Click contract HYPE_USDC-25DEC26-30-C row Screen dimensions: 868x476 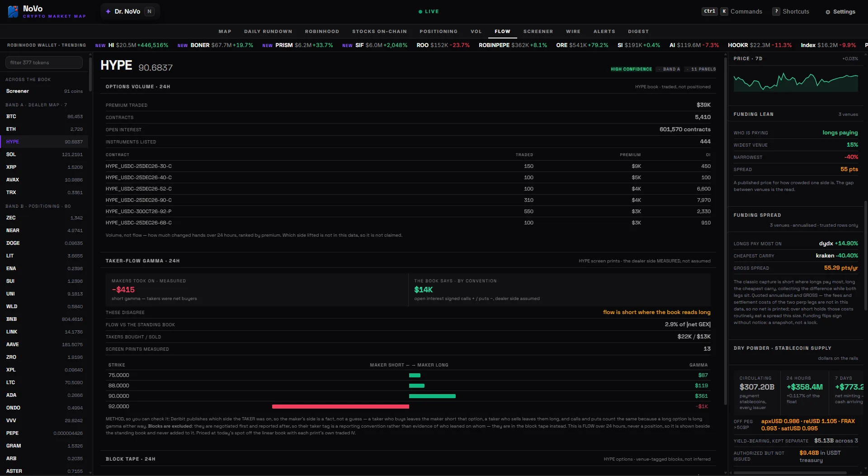408,166
